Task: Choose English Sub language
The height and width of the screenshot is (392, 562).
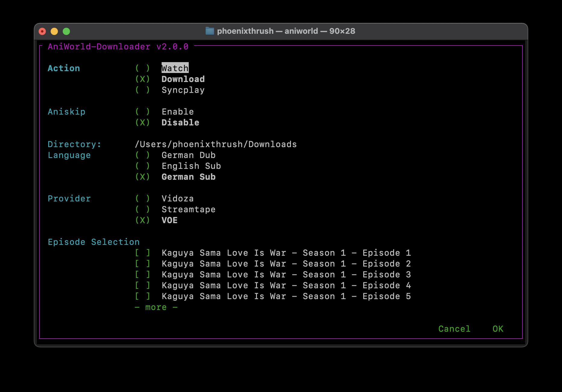Action: [x=142, y=166]
